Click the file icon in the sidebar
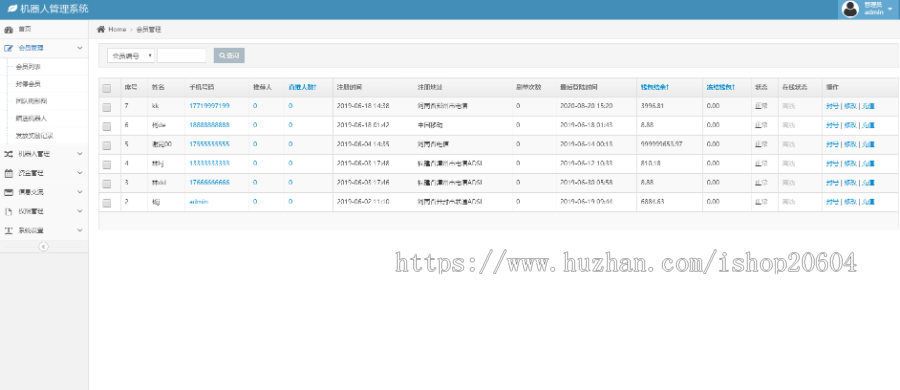The image size is (900, 390). pos(9,211)
